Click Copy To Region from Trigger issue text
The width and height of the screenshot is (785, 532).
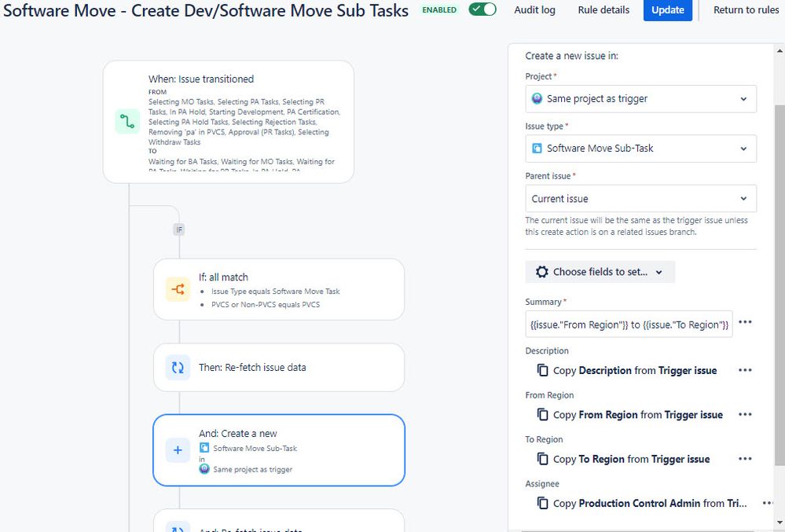631,459
